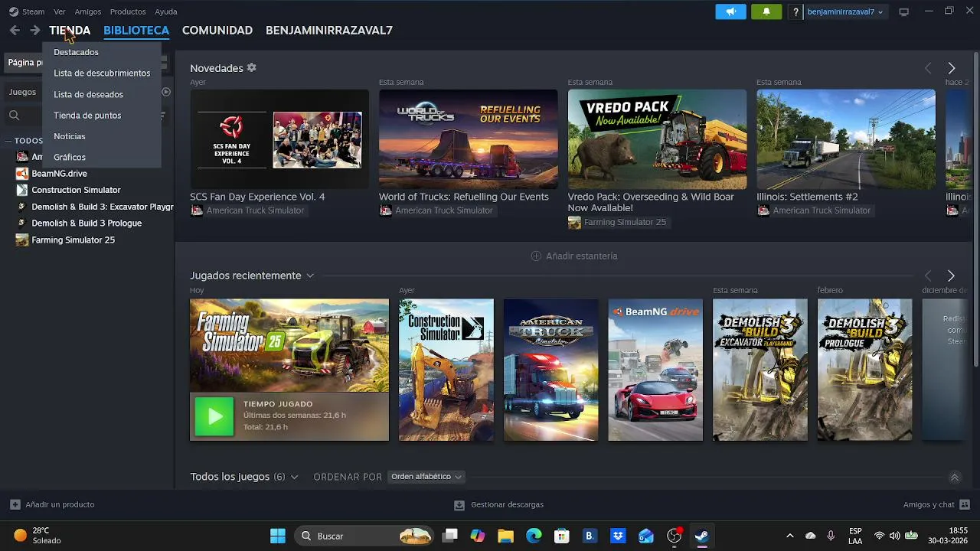Select Construction Simulator cover in recent games
This screenshot has height=551, width=980.
click(446, 370)
